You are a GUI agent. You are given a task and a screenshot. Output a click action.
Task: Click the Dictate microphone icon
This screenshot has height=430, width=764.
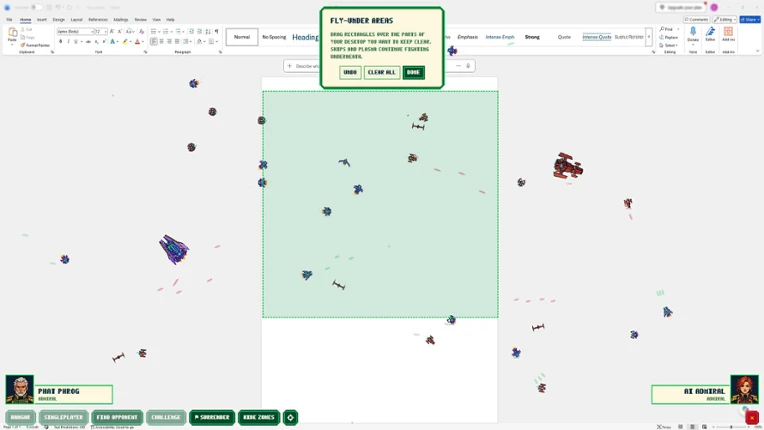tap(693, 32)
